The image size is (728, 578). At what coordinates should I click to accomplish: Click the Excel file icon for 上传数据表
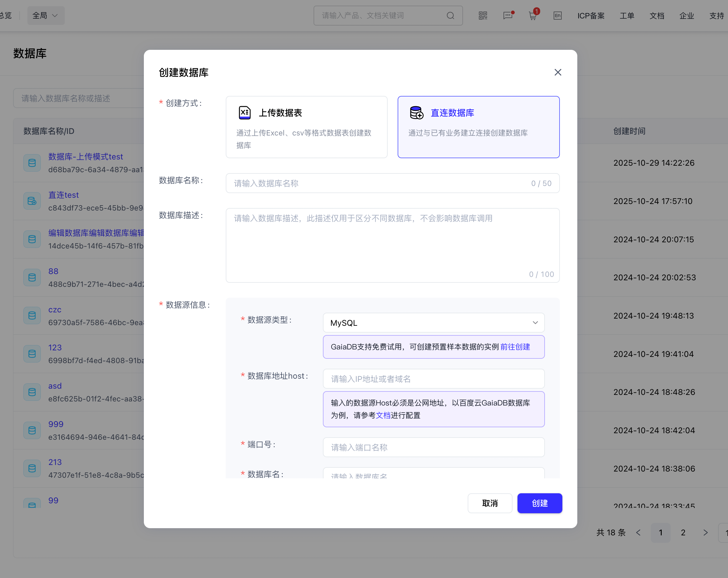pos(244,113)
